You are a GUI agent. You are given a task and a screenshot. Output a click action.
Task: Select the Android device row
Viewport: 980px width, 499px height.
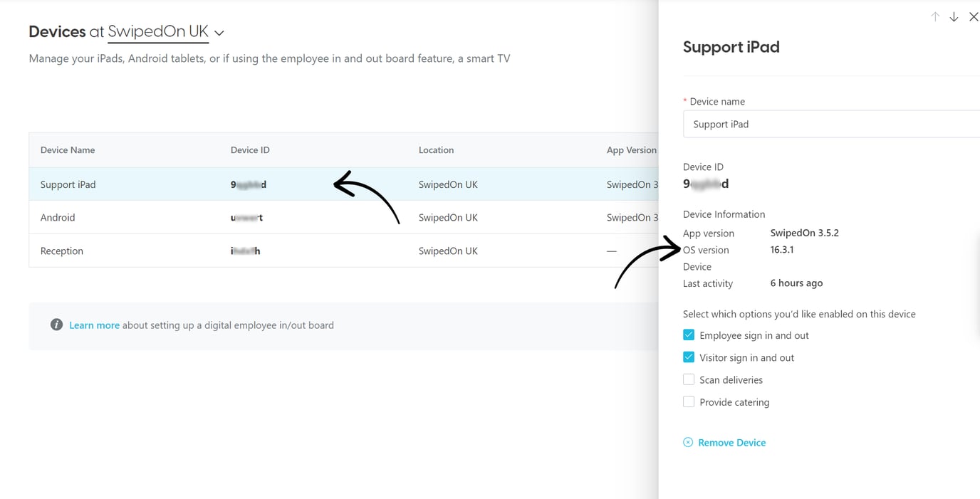point(58,217)
